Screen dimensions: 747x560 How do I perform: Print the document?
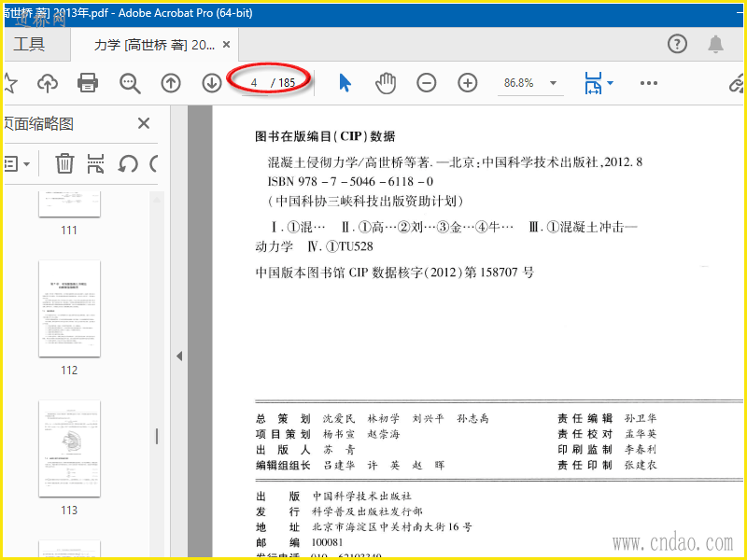[88, 83]
